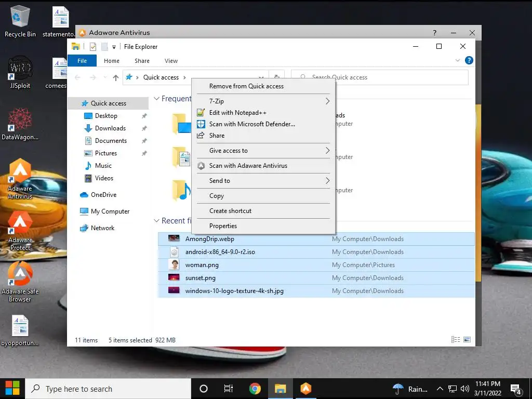Launch Adaware Protect desktop shortcut
The height and width of the screenshot is (399, 532).
click(x=20, y=231)
